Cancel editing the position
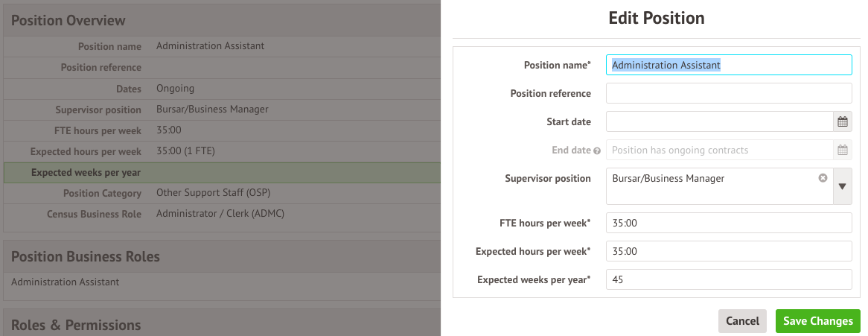Viewport: 868px width, 336px height. (x=742, y=321)
